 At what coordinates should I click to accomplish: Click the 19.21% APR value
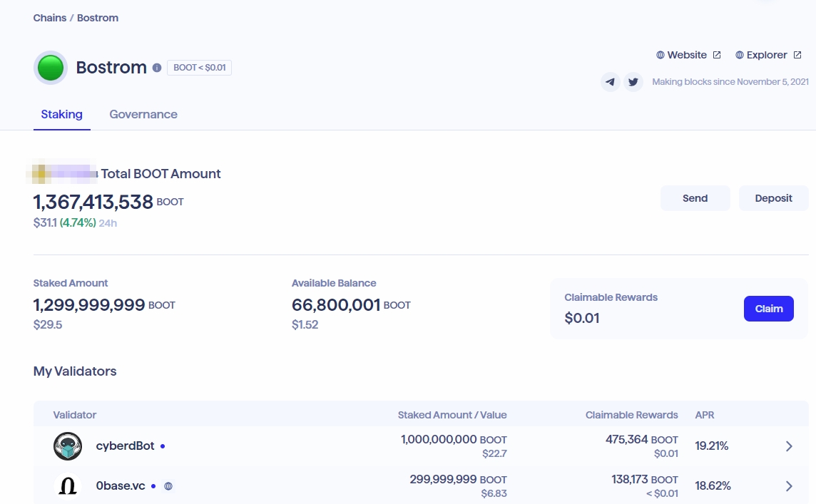[711, 446]
